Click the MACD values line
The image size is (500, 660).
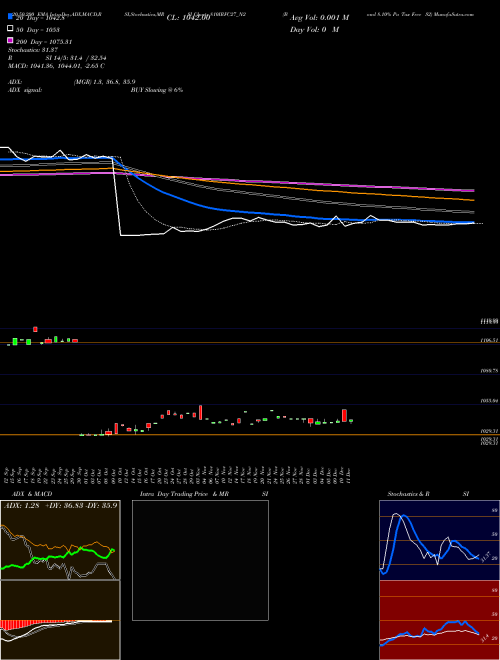tap(56, 66)
